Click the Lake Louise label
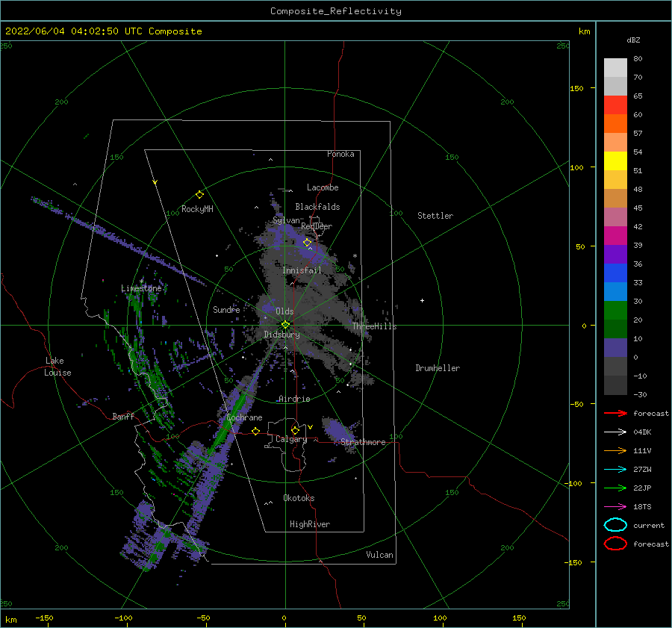672x628 pixels. (57, 367)
